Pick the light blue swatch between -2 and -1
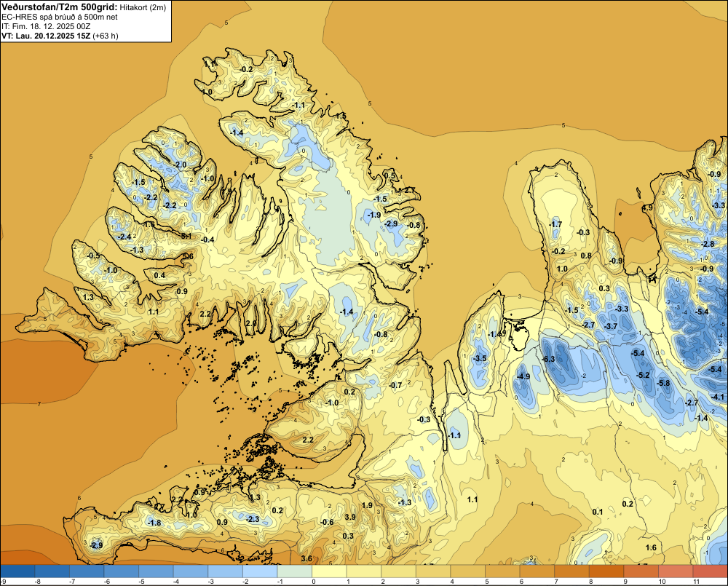 260,571
